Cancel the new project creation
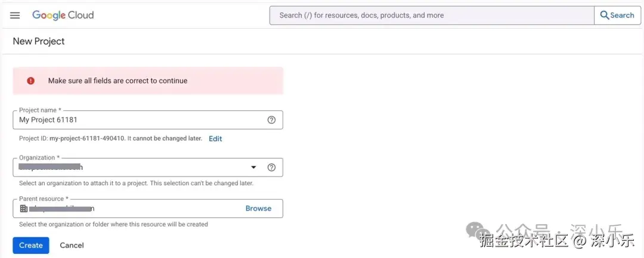Screen dimensions: 644x258 point(72,245)
